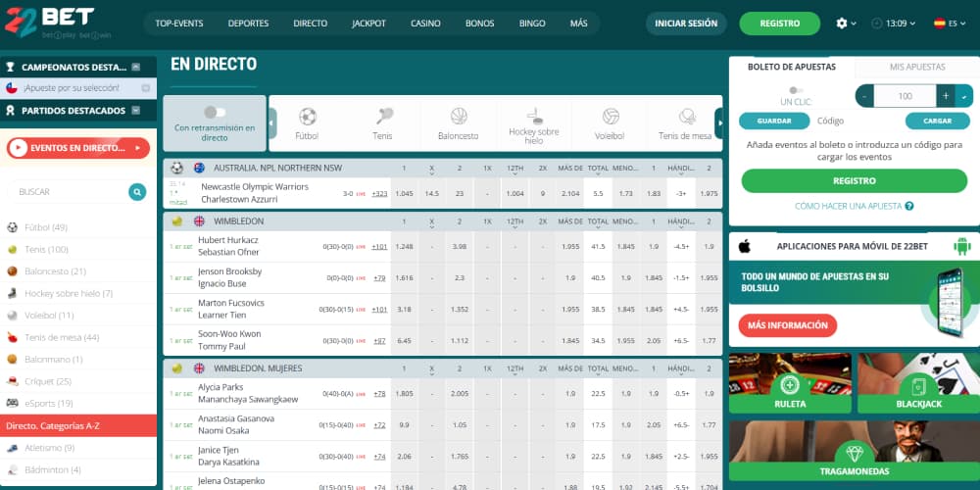This screenshot has height=490, width=980.
Task: Open Bádminton (4) in sidebar
Action: pyautogui.click(x=78, y=469)
